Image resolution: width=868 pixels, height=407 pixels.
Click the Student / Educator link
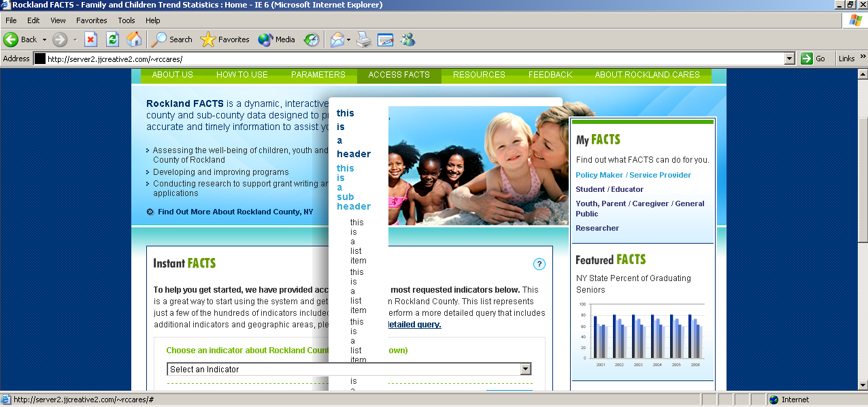tap(610, 189)
